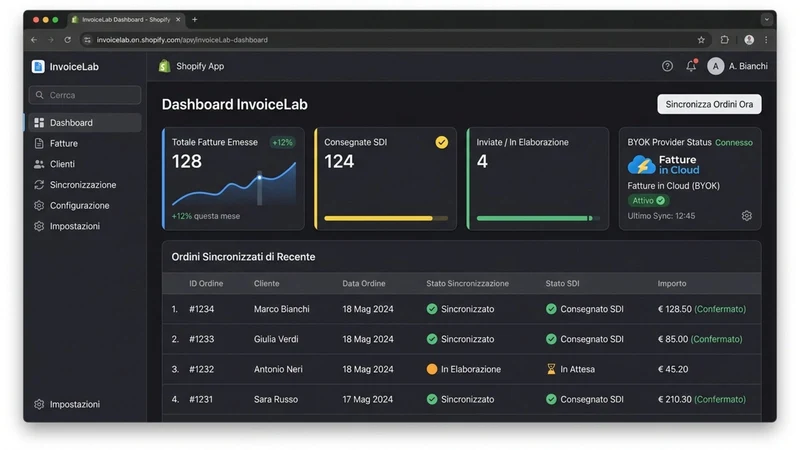This screenshot has width=800, height=450.
Task: Click the InvoiceLab logo icon
Action: click(x=38, y=67)
